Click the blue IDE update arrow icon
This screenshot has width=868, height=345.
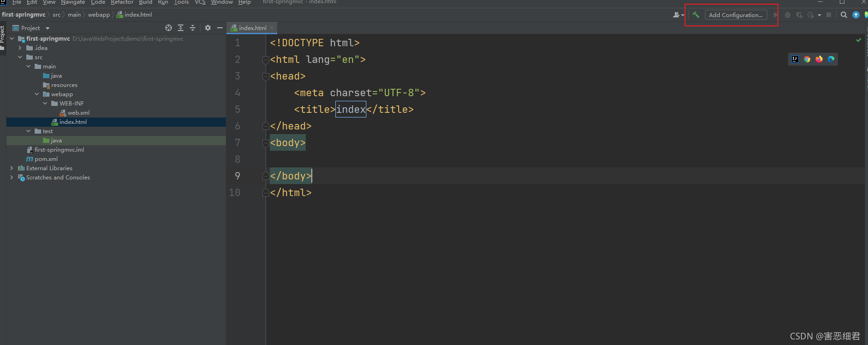pos(856,15)
